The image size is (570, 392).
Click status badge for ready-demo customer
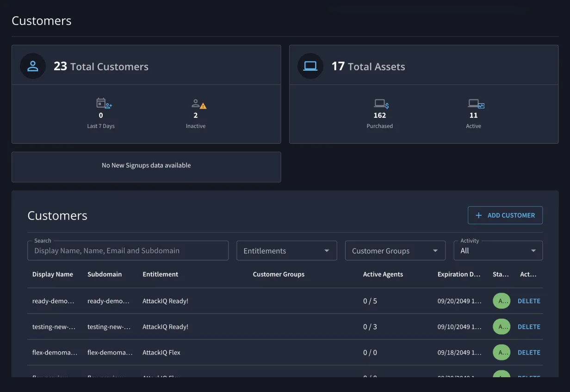(502, 301)
